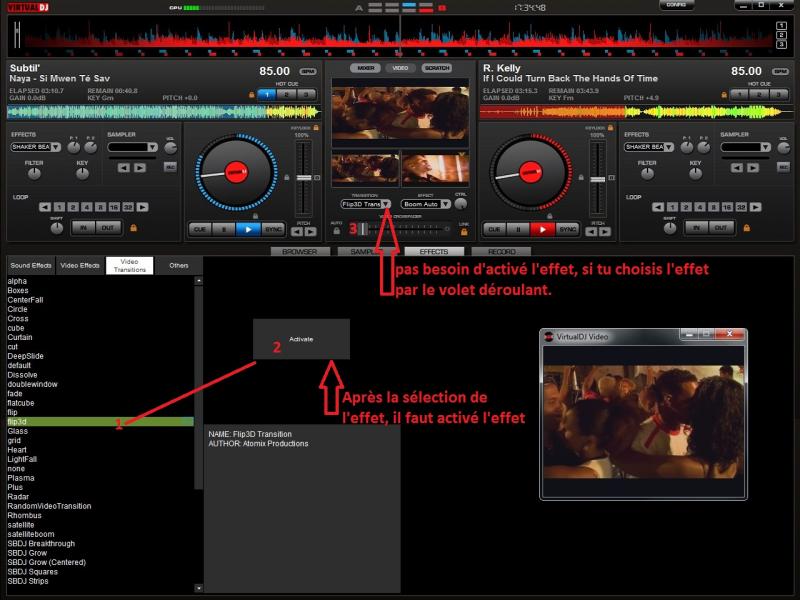Click left deck pitch bend minus arrow
Viewport: 800px width, 600px height.
(x=297, y=232)
